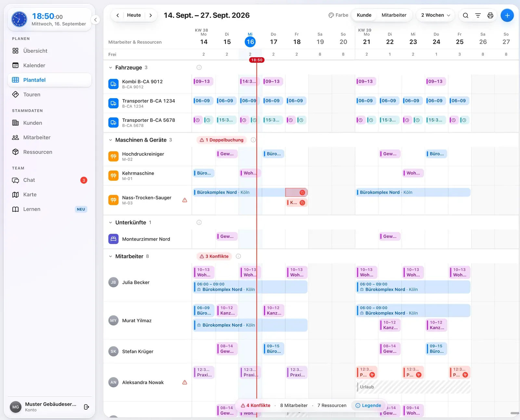Click warning triangle beside Aleksandra Nowak
The image size is (520, 420).
(x=185, y=382)
